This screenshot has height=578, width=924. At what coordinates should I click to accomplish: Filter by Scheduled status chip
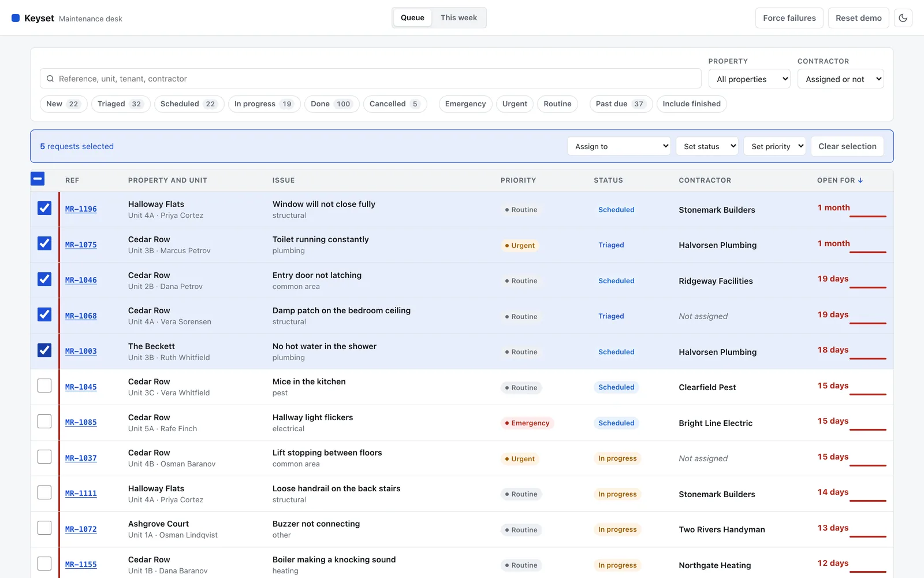[189, 104]
